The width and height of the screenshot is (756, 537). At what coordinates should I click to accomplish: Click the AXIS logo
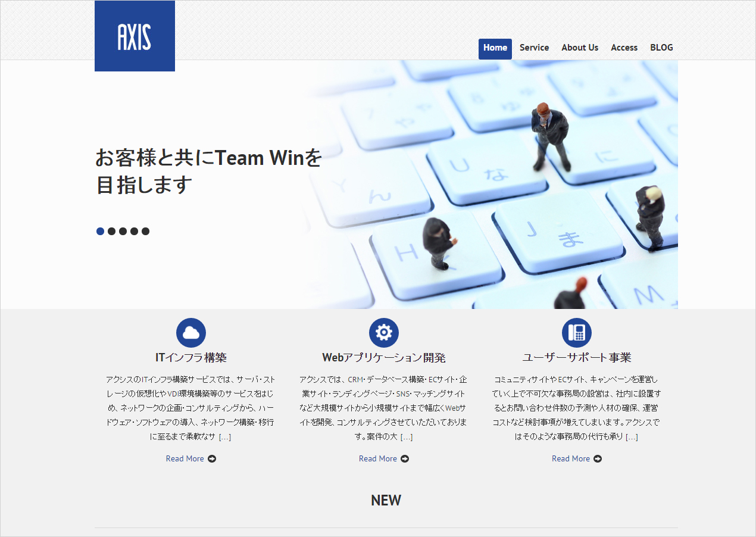(135, 36)
